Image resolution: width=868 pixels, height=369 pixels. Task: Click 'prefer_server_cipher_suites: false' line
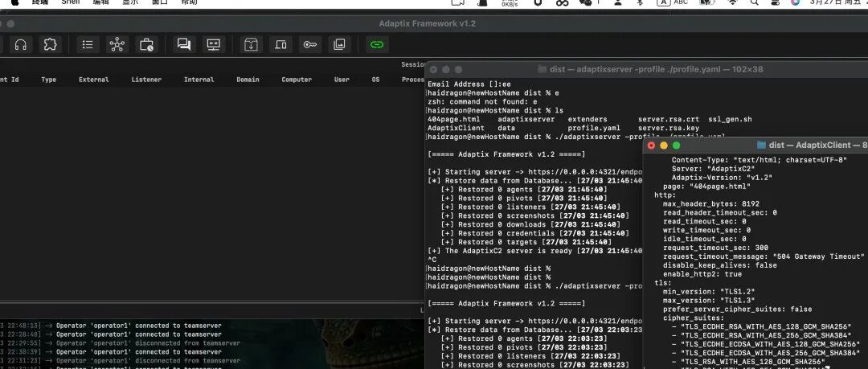click(737, 310)
